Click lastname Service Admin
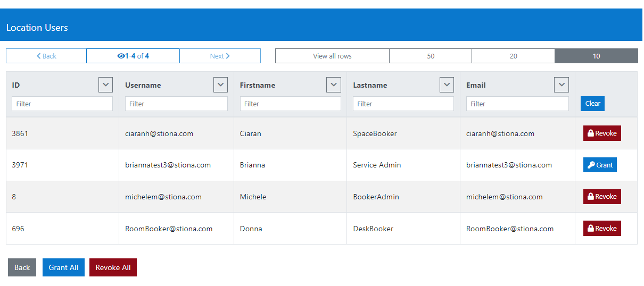Screen dimensions: 644x286 coord(377,165)
